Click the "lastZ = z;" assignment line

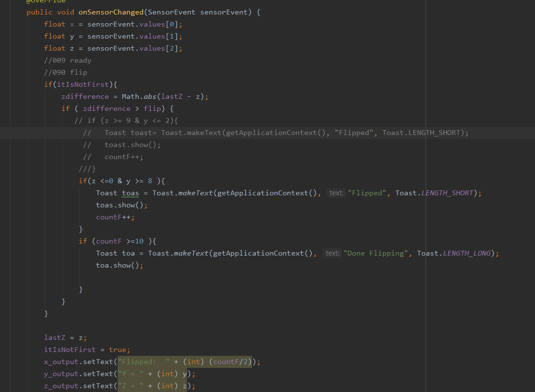click(x=66, y=338)
